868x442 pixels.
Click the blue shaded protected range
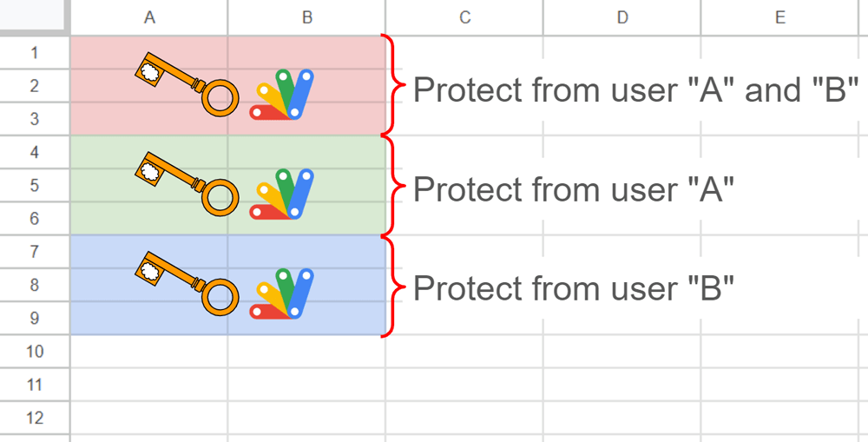coord(104,317)
